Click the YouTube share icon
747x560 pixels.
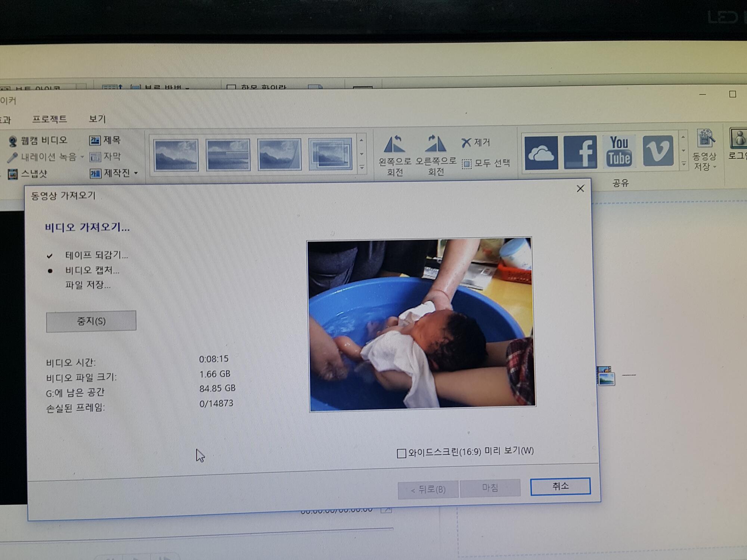[619, 152]
